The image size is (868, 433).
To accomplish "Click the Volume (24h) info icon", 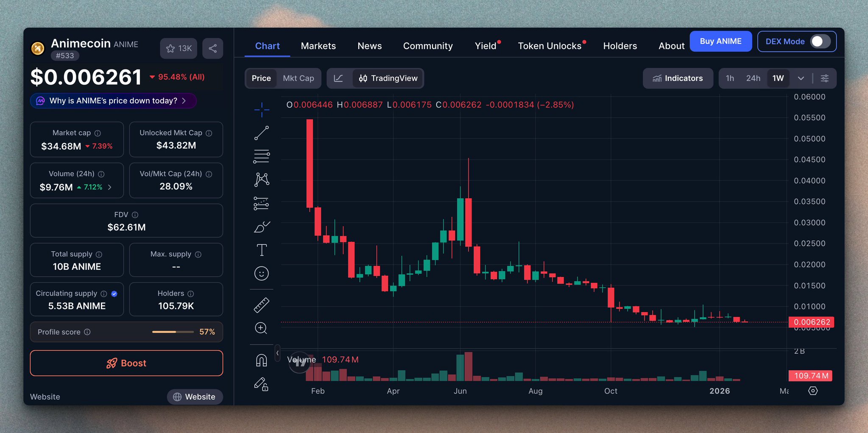I will 101,174.
